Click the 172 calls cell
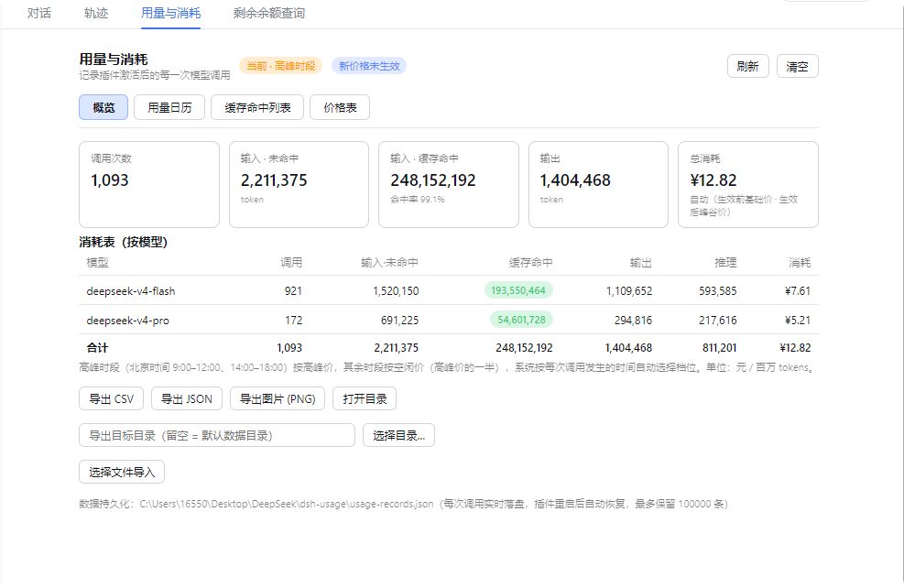The width and height of the screenshot is (904, 588). coord(293,321)
